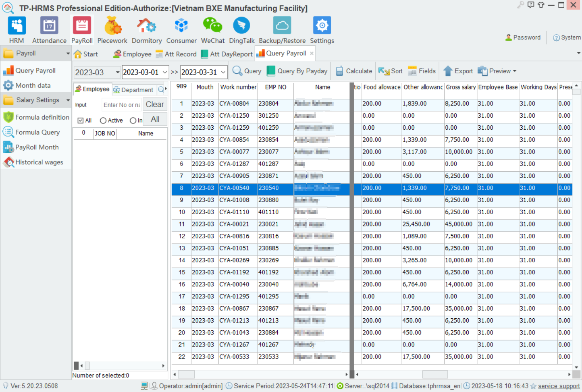582x392 pixels.
Task: Expand the 2023-03 month dropdown
Action: (x=117, y=72)
